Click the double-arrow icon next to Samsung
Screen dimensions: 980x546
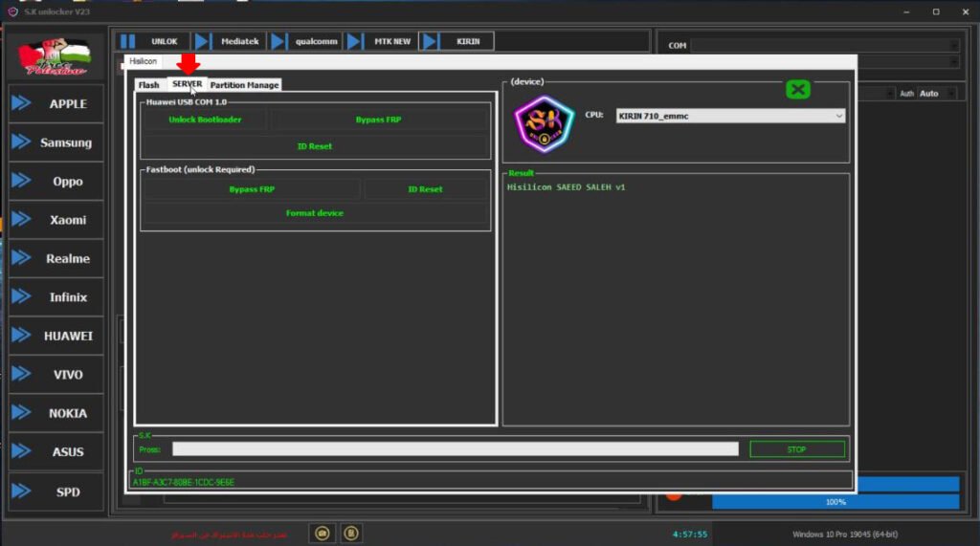click(x=21, y=142)
